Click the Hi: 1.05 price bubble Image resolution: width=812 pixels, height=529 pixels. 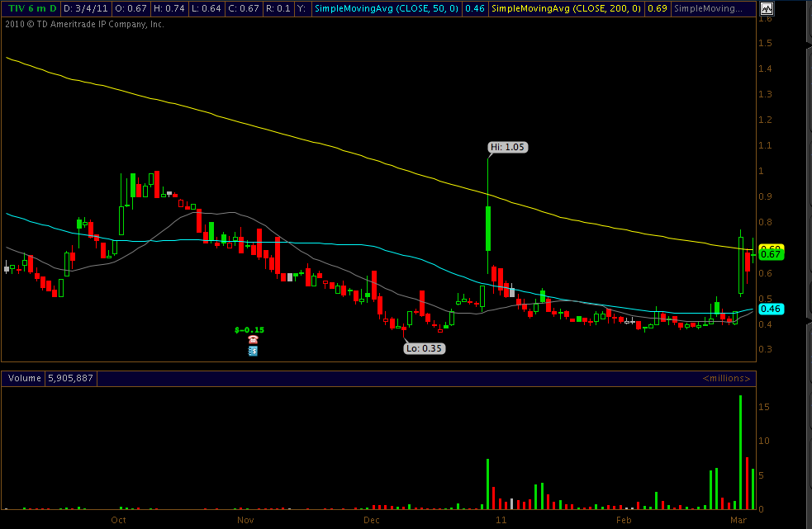click(x=507, y=147)
